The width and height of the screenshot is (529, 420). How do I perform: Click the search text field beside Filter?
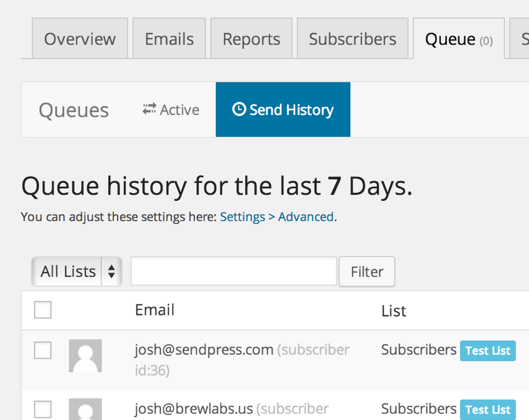[234, 271]
